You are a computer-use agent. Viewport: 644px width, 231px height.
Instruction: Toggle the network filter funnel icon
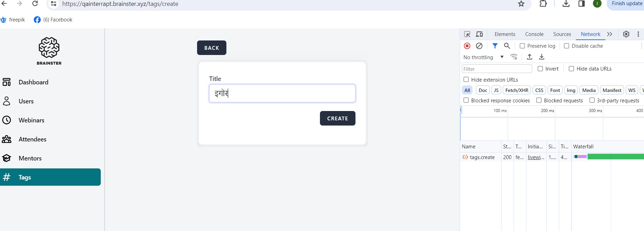pyautogui.click(x=495, y=46)
